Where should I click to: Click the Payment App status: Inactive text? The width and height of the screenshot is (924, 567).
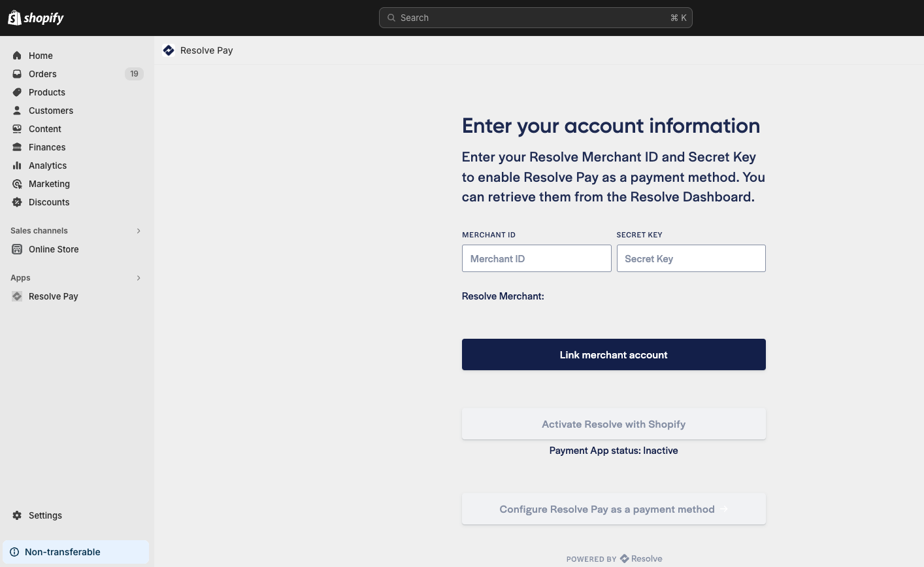click(614, 451)
